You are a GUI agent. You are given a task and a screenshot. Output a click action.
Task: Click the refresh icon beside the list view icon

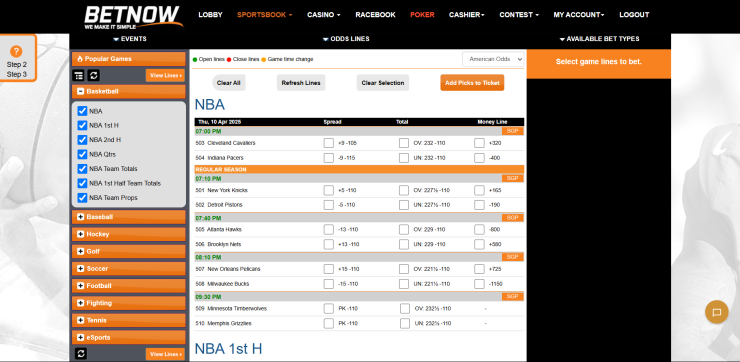click(93, 76)
